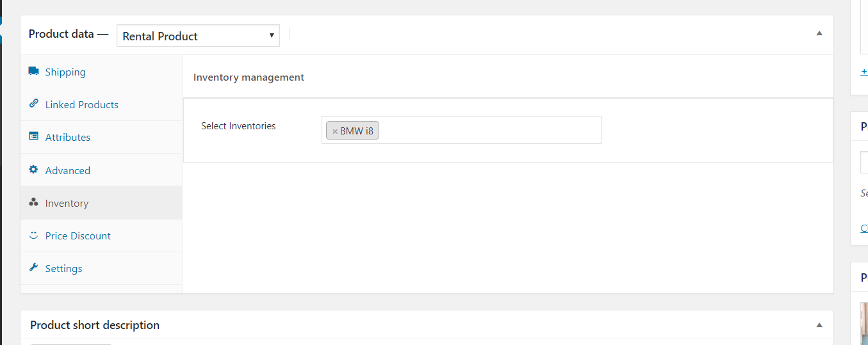The image size is (868, 345).
Task: Click the Advanced gear icon
Action: [34, 170]
